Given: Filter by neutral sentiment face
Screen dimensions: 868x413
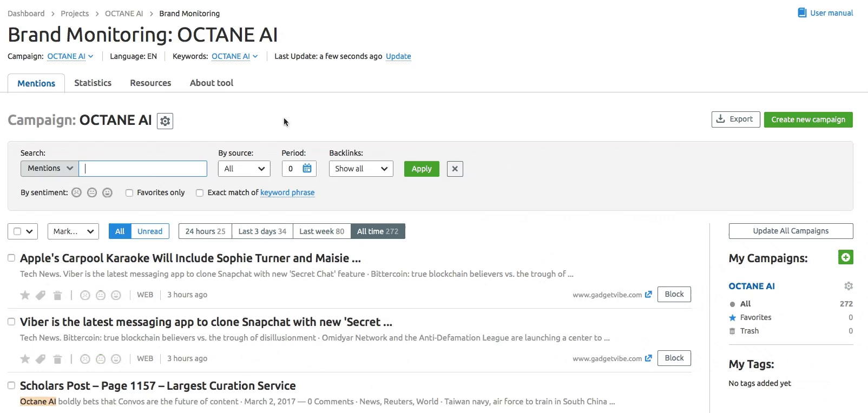Looking at the screenshot, I should (x=92, y=192).
